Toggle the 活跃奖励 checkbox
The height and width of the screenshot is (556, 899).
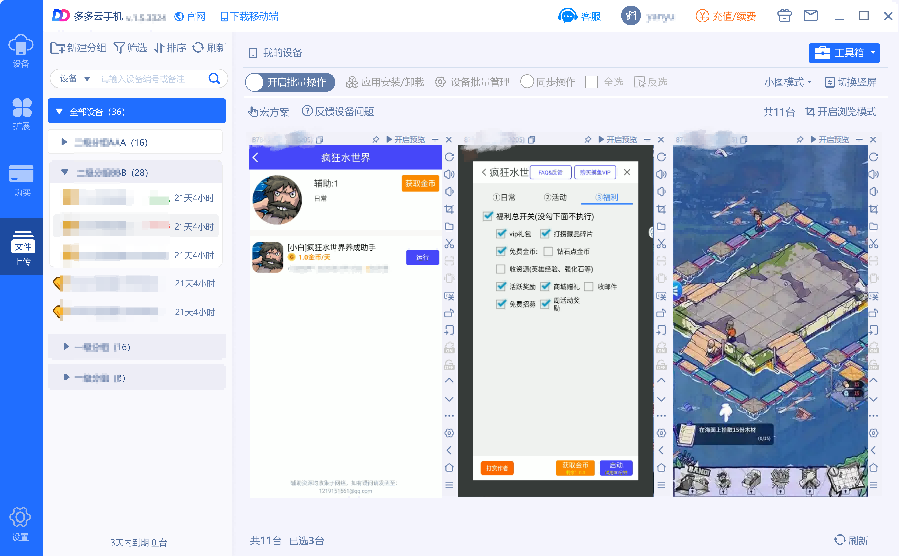pyautogui.click(x=501, y=286)
